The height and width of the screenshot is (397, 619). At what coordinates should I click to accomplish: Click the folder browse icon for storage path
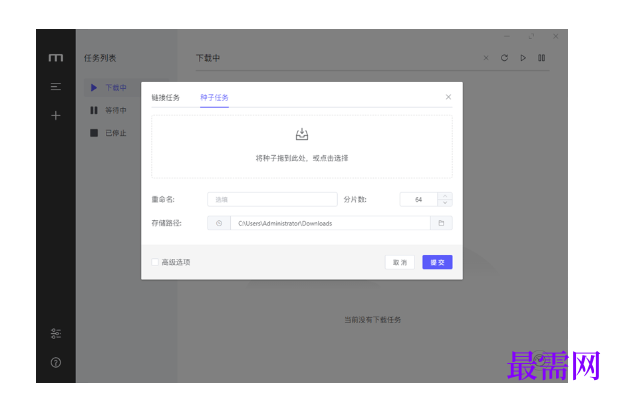(x=441, y=223)
